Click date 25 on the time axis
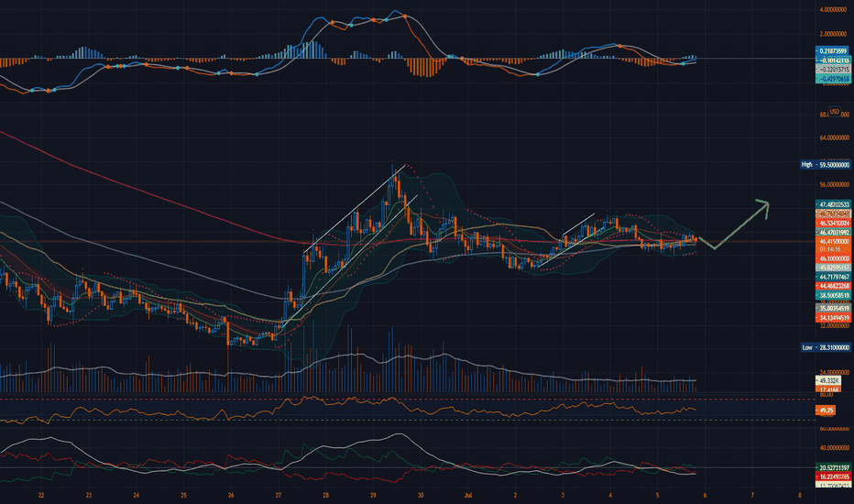 click(x=183, y=496)
